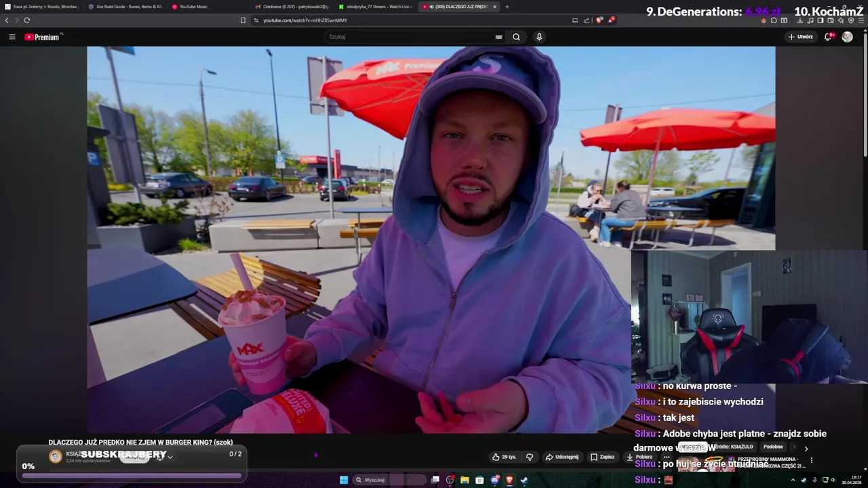
Task: Open the Utwórz create button
Action: click(x=801, y=37)
